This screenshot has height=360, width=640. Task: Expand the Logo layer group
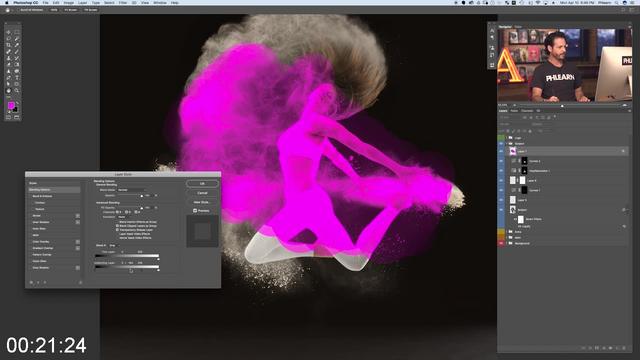pyautogui.click(x=507, y=138)
